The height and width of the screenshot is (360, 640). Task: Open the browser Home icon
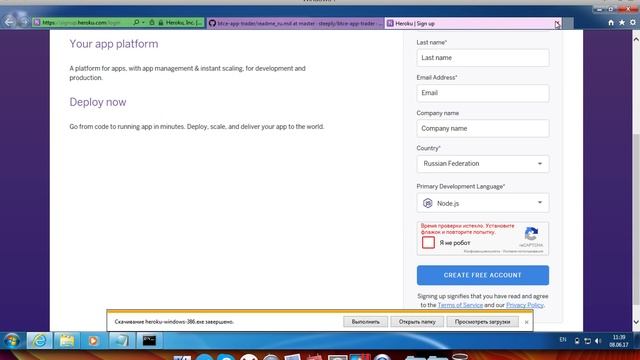(x=611, y=23)
